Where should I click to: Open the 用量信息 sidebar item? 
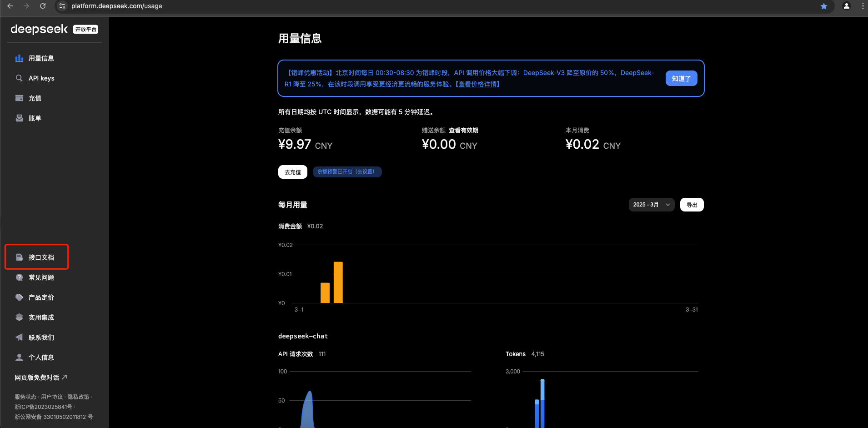tap(55, 58)
